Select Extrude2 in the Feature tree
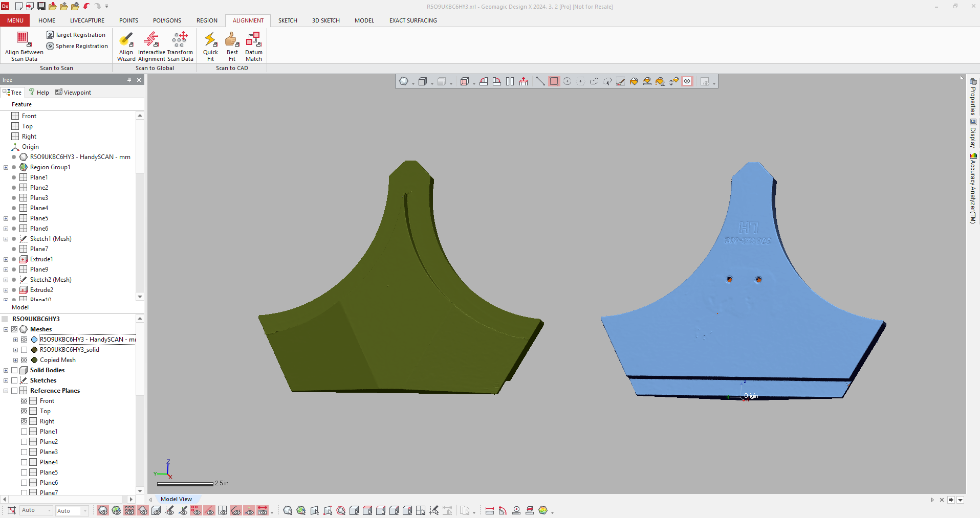 pyautogui.click(x=41, y=290)
